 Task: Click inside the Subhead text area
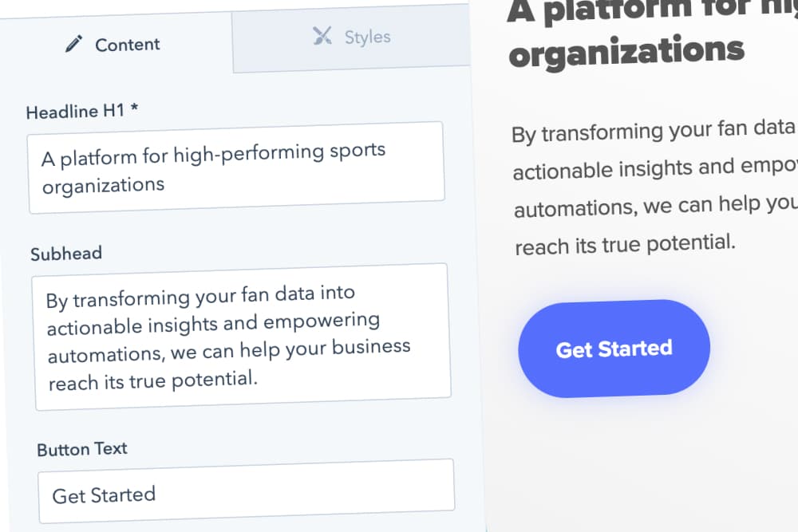click(241, 336)
